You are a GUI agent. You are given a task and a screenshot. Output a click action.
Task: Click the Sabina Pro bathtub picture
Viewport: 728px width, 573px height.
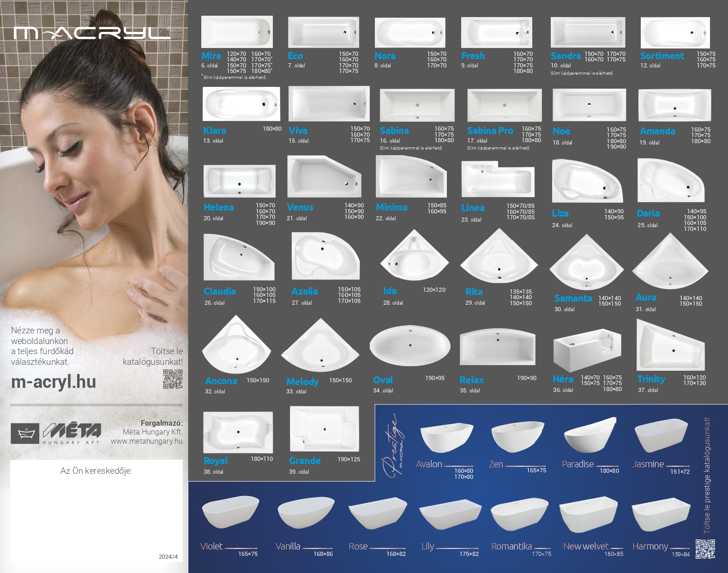504,105
